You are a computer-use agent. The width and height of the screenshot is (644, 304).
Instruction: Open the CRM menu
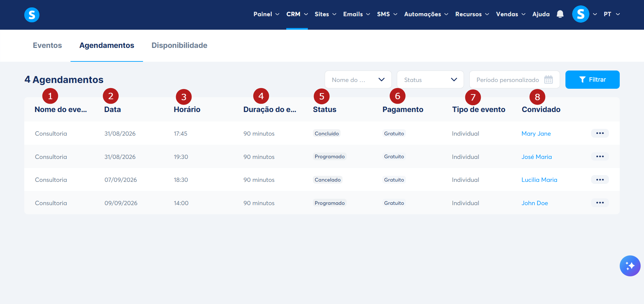click(297, 14)
